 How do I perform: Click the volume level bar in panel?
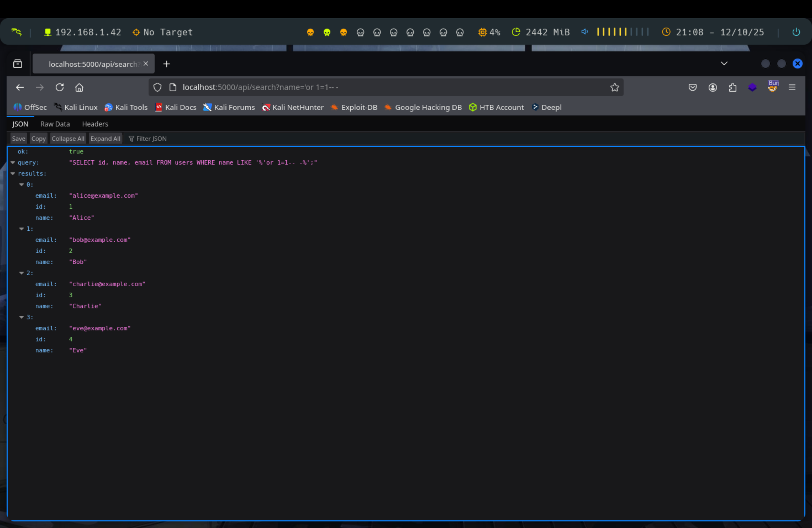[622, 32]
